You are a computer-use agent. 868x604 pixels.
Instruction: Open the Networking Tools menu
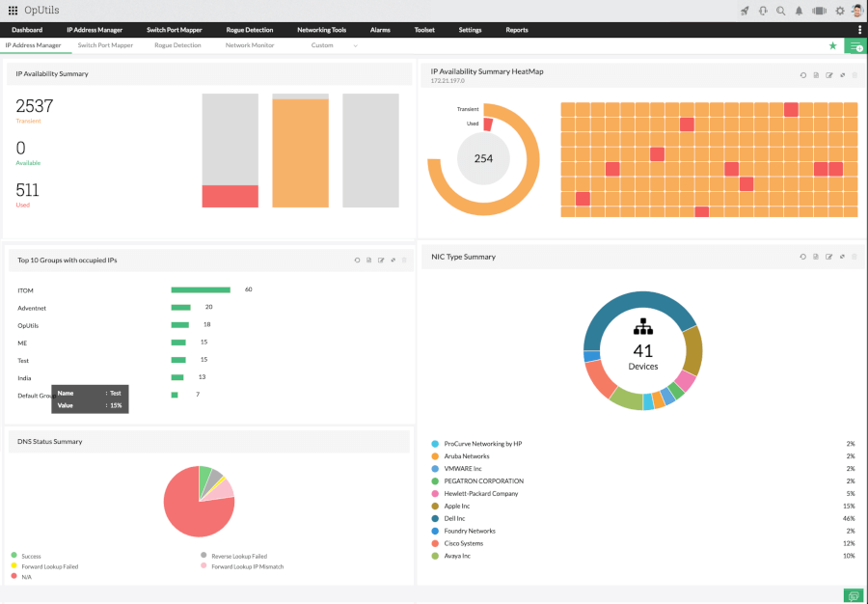pyautogui.click(x=321, y=30)
